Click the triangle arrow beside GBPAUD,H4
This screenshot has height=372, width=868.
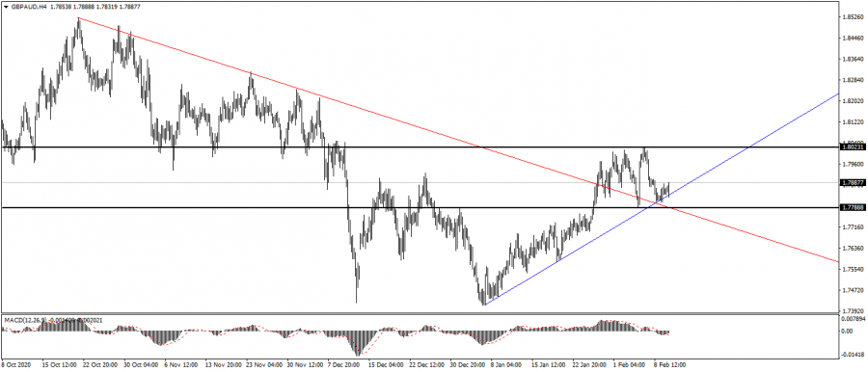[x=6, y=8]
